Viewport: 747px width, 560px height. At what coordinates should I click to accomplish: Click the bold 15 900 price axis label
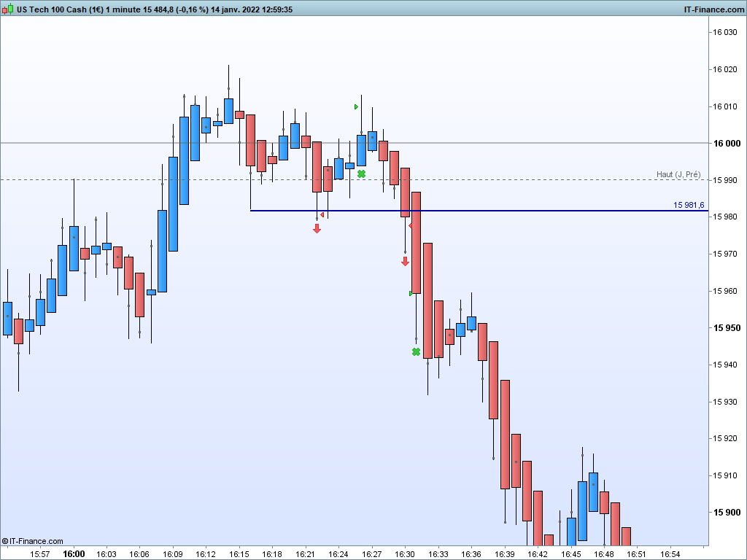coord(727,513)
